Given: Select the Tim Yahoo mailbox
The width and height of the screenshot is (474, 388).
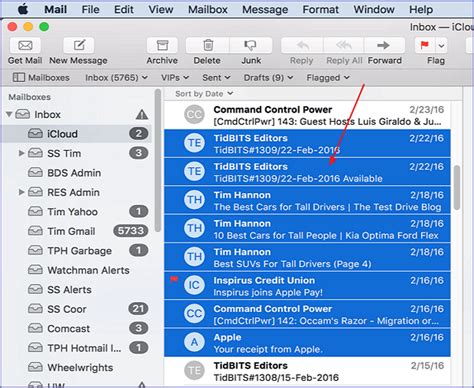Looking at the screenshot, I should (x=77, y=212).
